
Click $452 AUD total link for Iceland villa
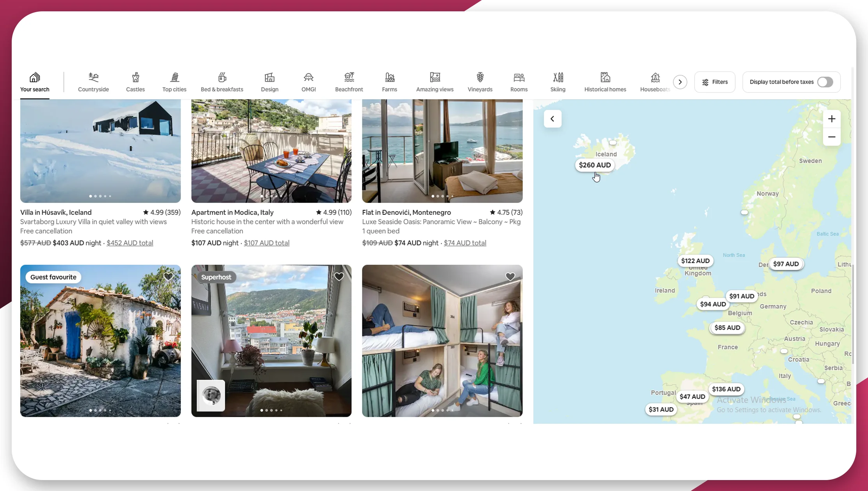point(129,243)
